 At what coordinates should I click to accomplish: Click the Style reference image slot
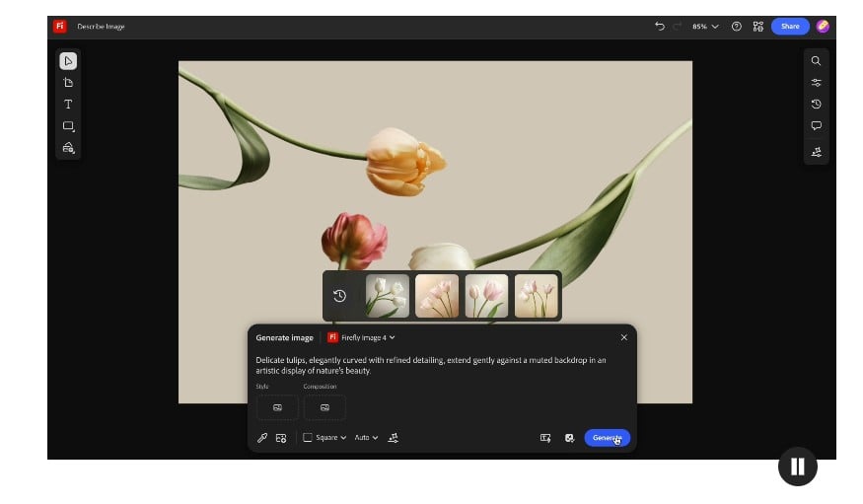click(277, 407)
